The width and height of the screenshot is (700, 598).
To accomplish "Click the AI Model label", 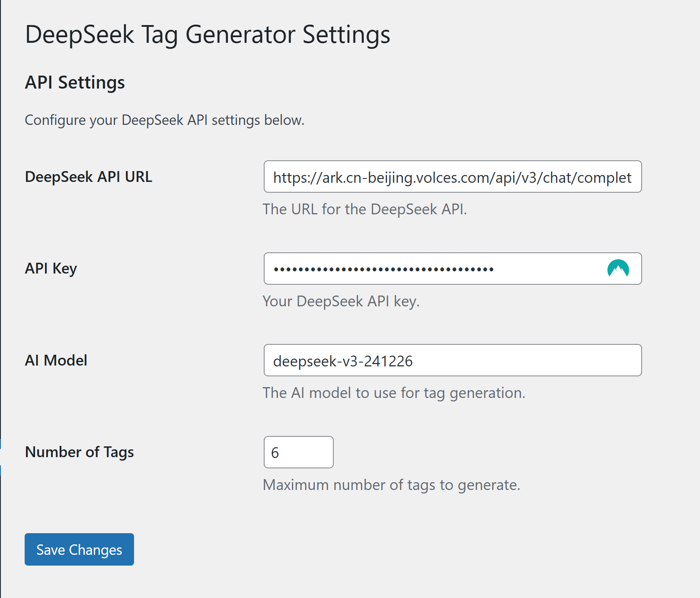I will tap(56, 360).
